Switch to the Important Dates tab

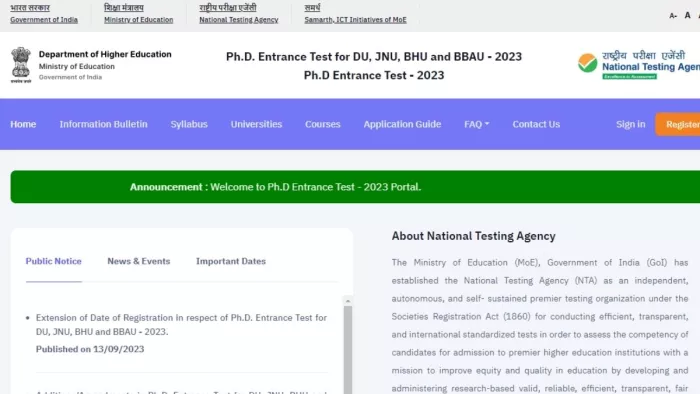(231, 261)
